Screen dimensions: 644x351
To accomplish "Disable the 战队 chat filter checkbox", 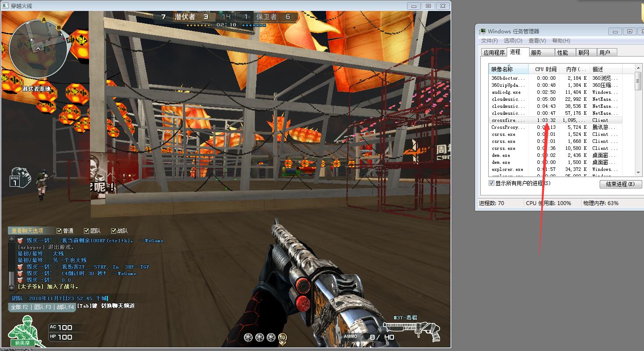I will point(114,231).
